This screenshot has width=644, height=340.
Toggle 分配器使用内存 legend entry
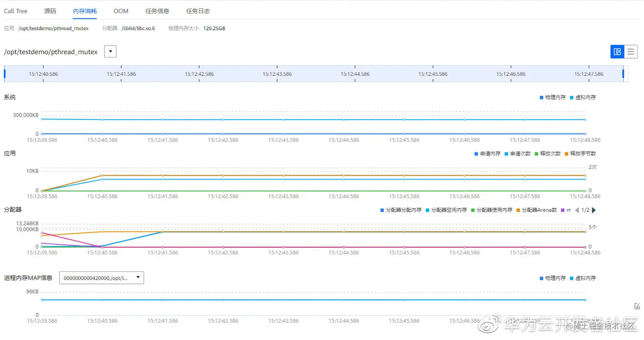[x=492, y=210]
